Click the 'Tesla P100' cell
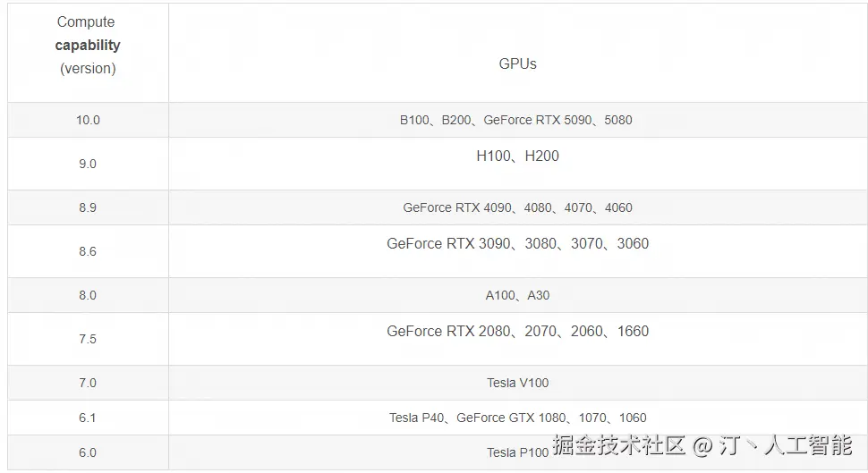The image size is (868, 473). [518, 452]
